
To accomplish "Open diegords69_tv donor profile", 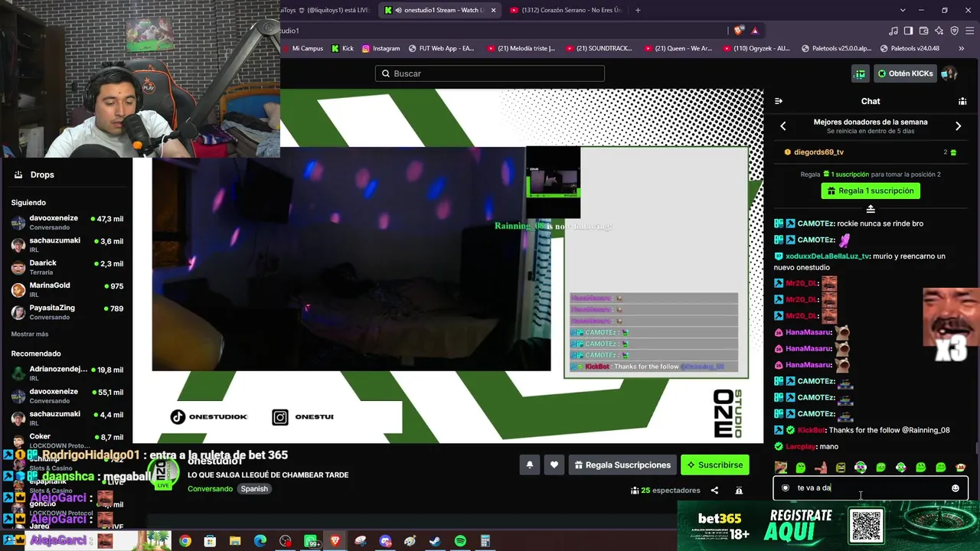I will 818,152.
